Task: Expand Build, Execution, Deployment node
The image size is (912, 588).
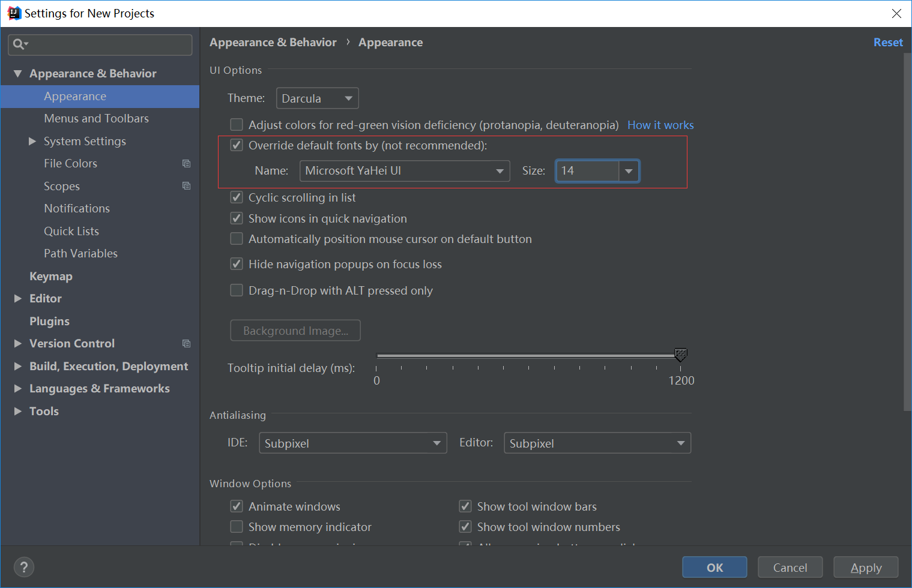Action: (17, 366)
